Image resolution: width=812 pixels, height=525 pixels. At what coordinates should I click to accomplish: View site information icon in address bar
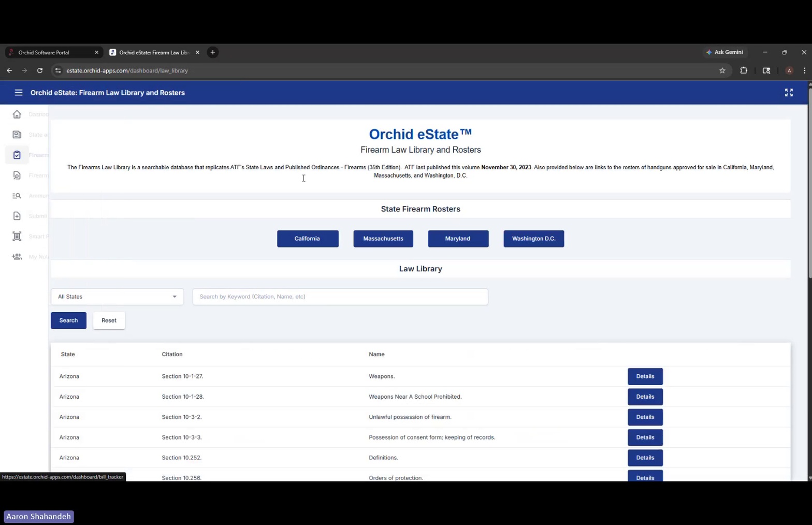58,70
